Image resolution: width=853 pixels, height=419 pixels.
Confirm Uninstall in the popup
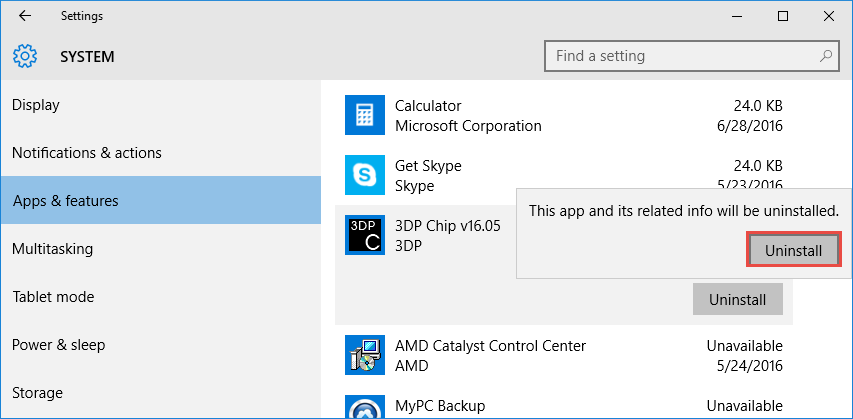click(794, 250)
